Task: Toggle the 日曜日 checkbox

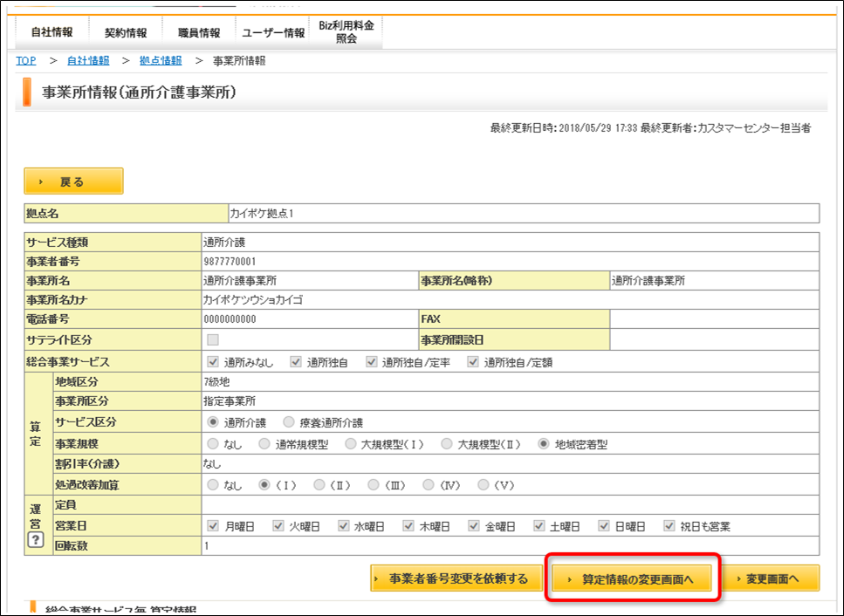Action: point(604,525)
